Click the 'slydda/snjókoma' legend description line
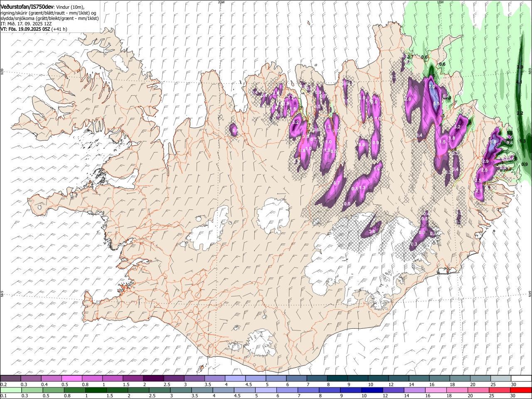532x399 pixels. (49, 18)
